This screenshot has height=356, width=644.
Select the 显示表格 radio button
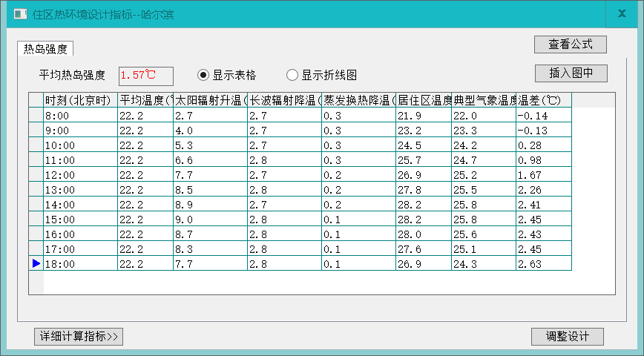click(x=204, y=75)
